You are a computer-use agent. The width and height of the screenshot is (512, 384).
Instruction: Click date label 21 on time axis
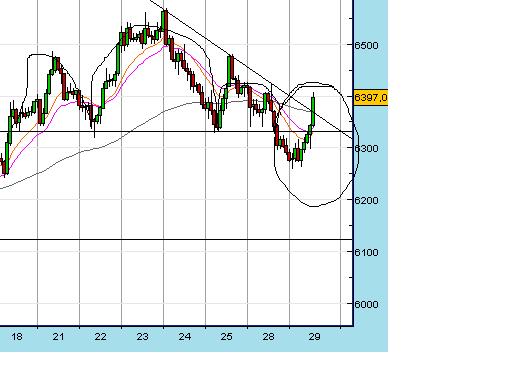coord(58,337)
